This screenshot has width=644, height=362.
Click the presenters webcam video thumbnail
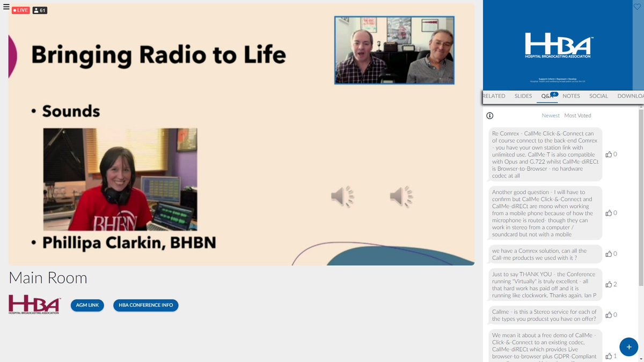coord(394,50)
